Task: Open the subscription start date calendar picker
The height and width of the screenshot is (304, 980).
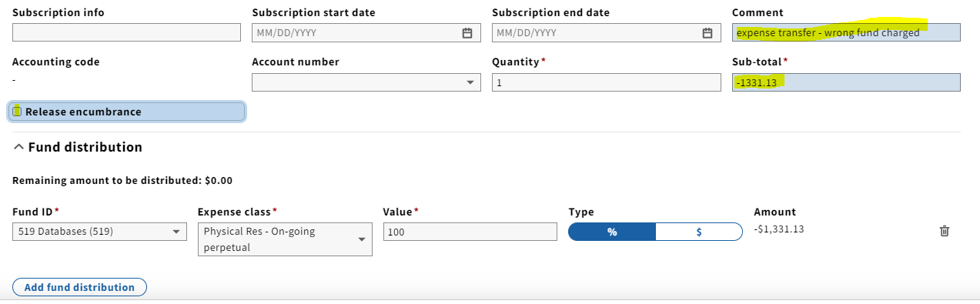Action: tap(467, 33)
